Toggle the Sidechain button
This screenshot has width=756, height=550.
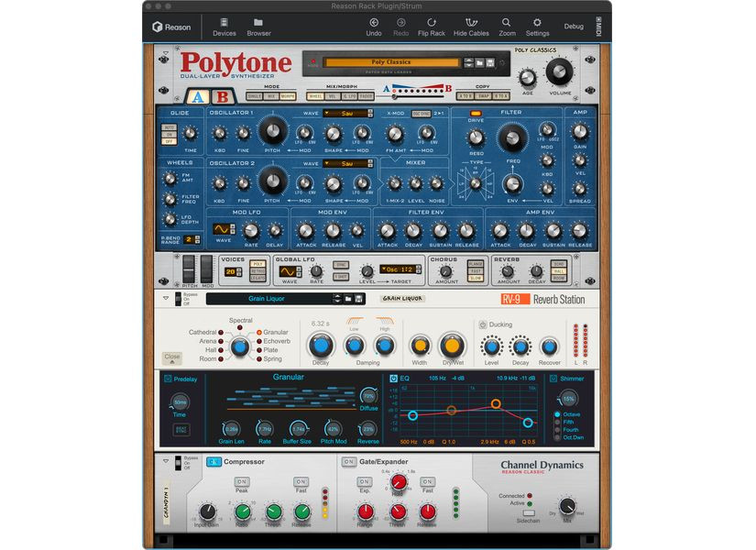[529, 512]
